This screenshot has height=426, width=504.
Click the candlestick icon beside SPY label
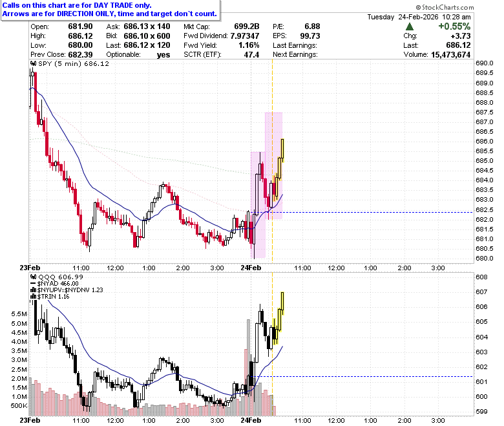pos(33,63)
